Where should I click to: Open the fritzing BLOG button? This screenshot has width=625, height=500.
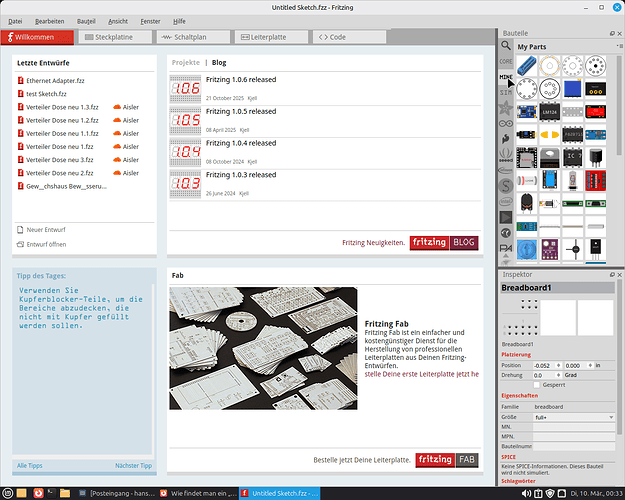444,243
